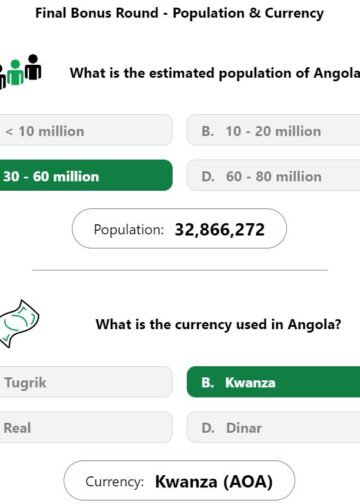
Task: Click the Currency Kwanza (AOA) result box
Action: (x=179, y=481)
